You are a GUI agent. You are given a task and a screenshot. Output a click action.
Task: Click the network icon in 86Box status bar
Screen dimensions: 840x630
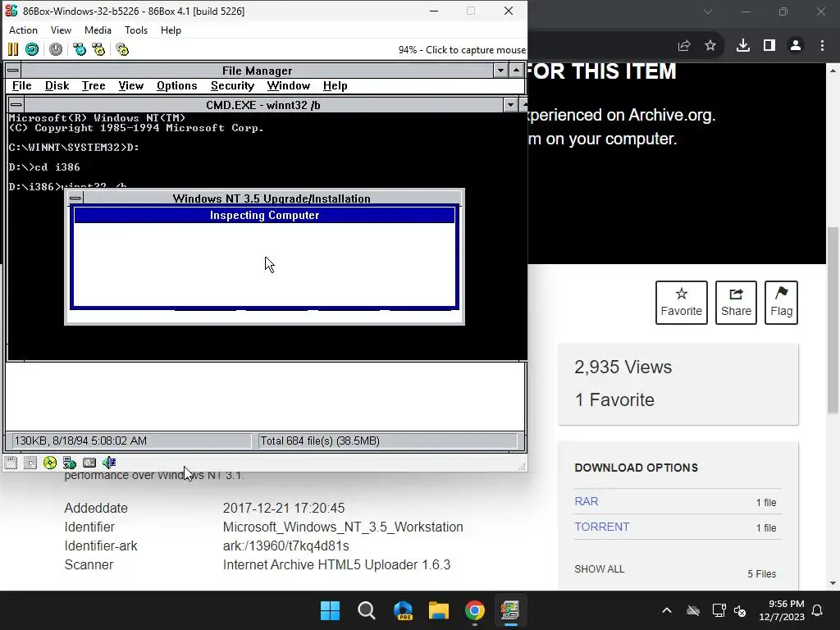(x=70, y=463)
